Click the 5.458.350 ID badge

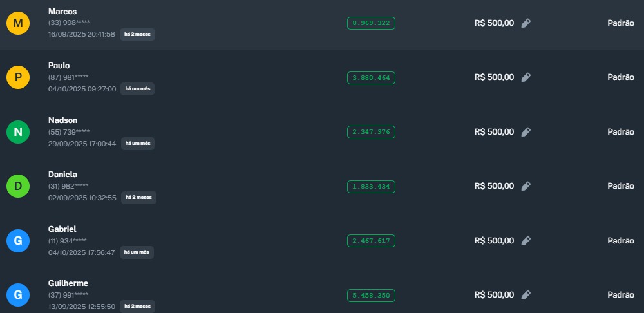point(371,296)
